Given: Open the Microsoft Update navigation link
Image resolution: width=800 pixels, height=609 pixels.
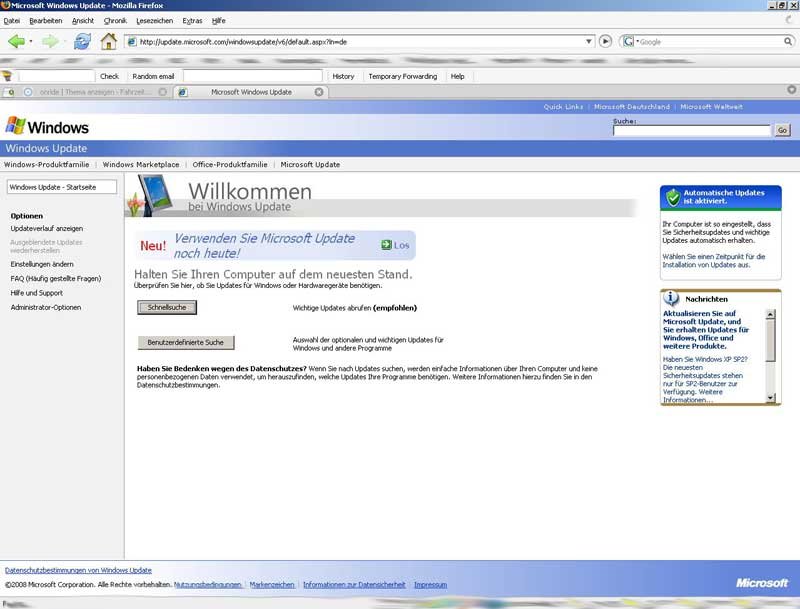Looking at the screenshot, I should click(x=310, y=165).
